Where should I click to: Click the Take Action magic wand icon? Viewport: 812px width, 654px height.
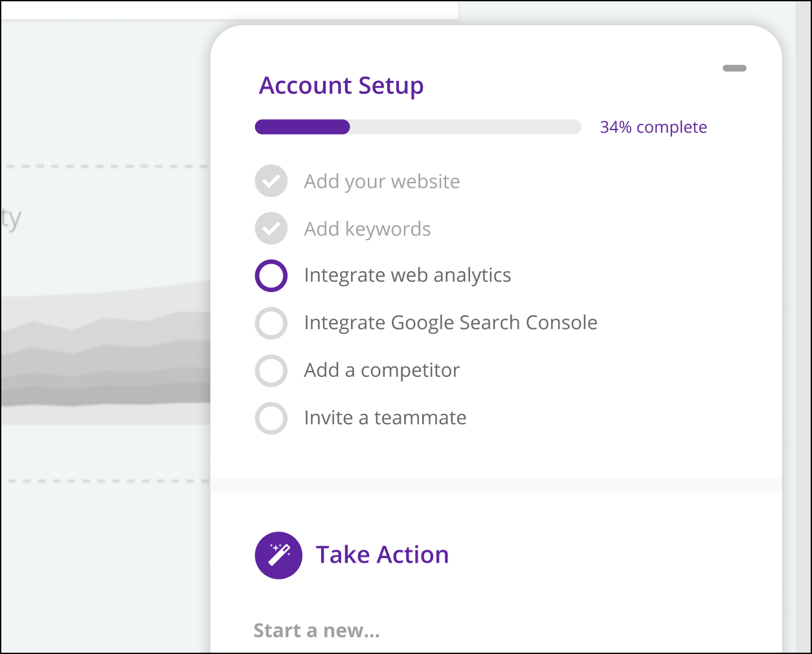point(278,556)
